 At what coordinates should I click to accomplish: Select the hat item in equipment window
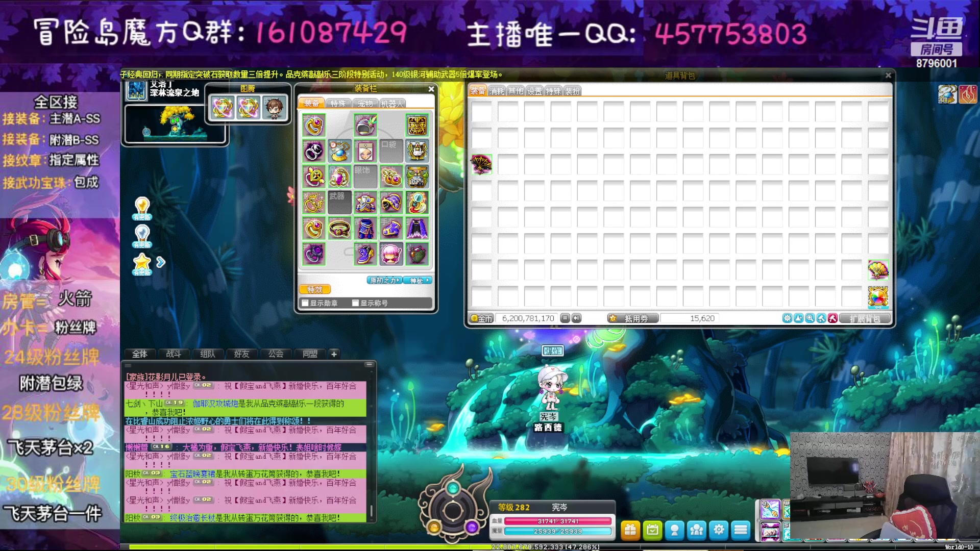coord(365,126)
